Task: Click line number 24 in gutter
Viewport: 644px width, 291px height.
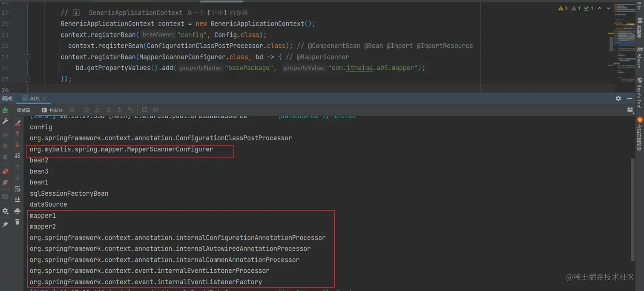Action: [x=5, y=68]
